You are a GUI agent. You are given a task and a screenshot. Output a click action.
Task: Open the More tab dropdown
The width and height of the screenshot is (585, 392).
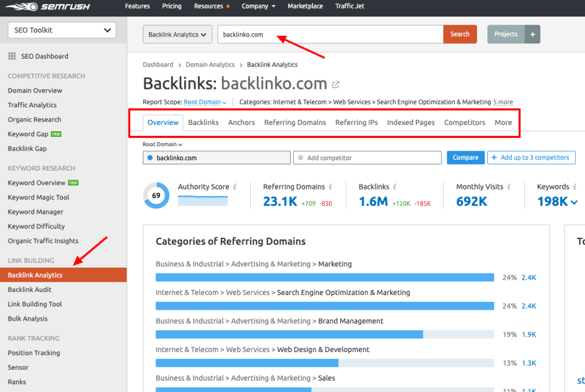point(503,123)
